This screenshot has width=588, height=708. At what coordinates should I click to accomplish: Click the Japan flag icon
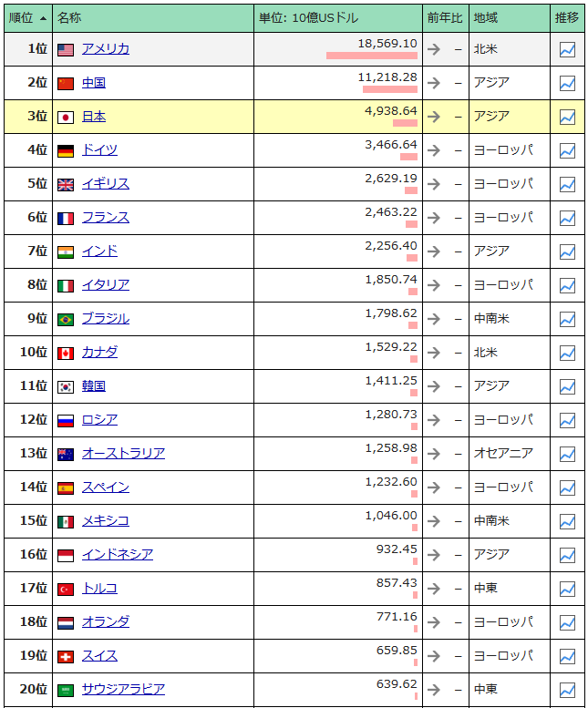66,118
